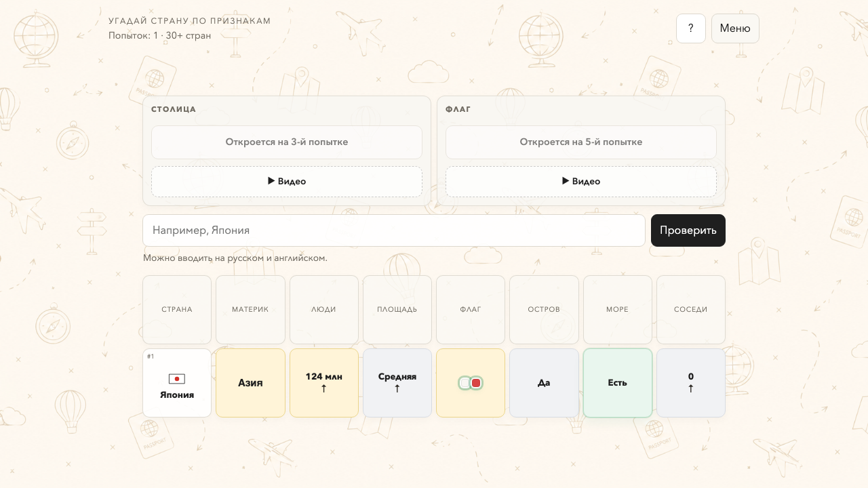Viewport: 868px width, 488px height.
Task: Click the Да island result cell
Action: point(544,383)
